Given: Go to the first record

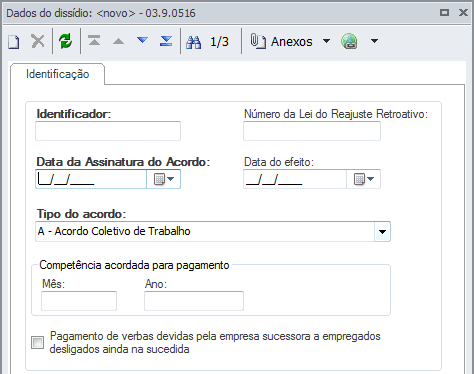Looking at the screenshot, I should [94, 41].
